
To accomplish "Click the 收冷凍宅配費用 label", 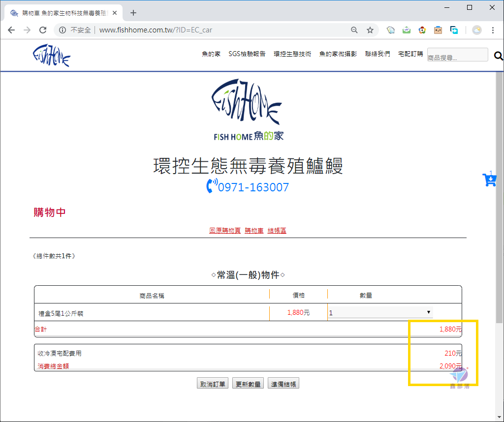I will 60,353.
